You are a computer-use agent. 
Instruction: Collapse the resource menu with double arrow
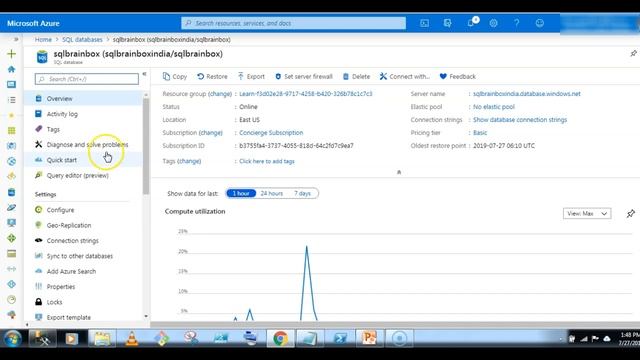tap(144, 74)
